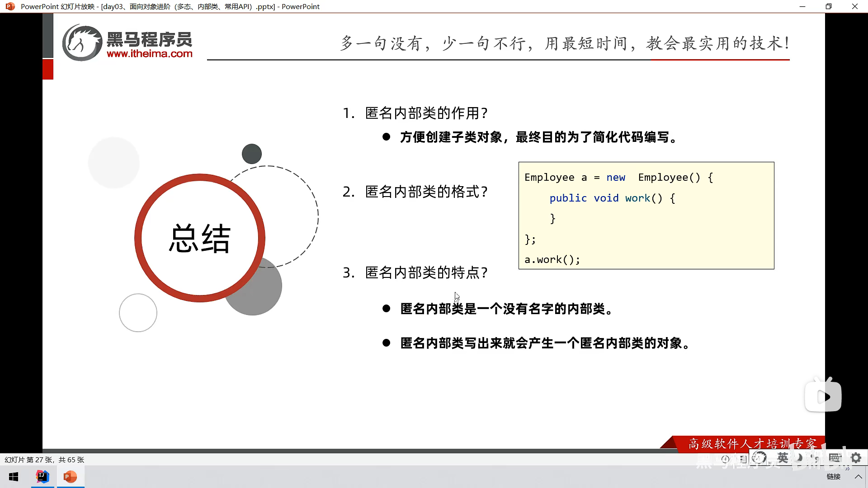Click the slide counter text in status bar
This screenshot has height=488, width=868.
(44, 460)
